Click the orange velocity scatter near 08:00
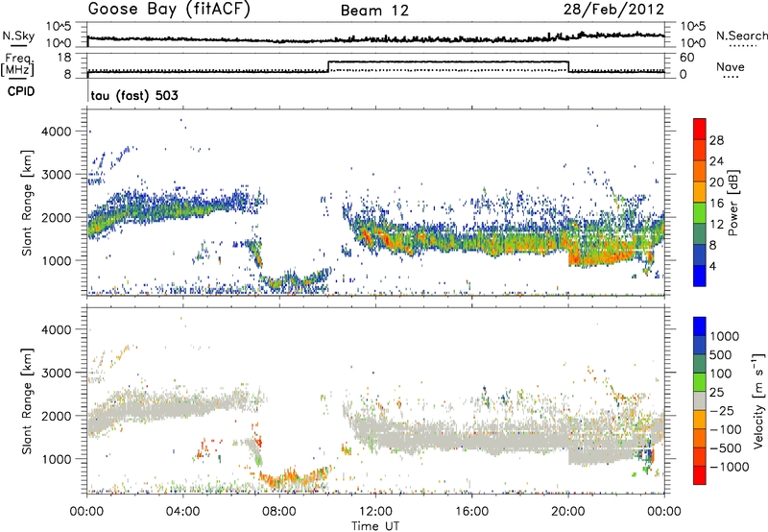 point(292,476)
